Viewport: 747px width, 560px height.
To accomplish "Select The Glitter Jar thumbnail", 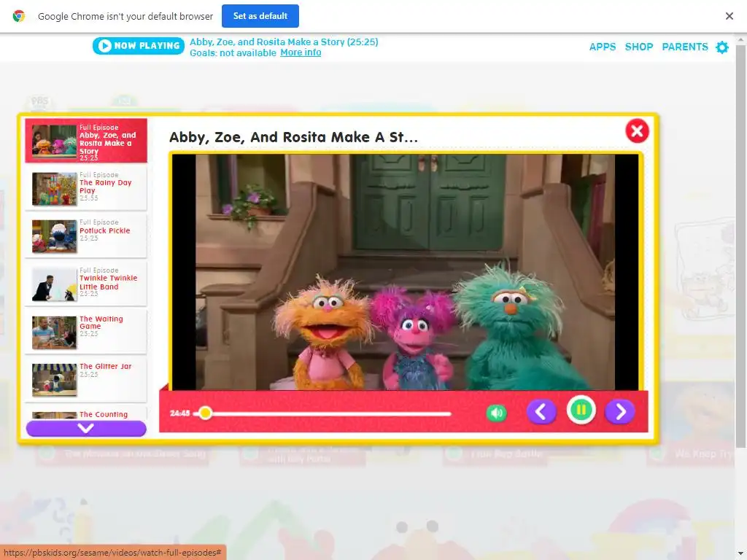I will [54, 379].
